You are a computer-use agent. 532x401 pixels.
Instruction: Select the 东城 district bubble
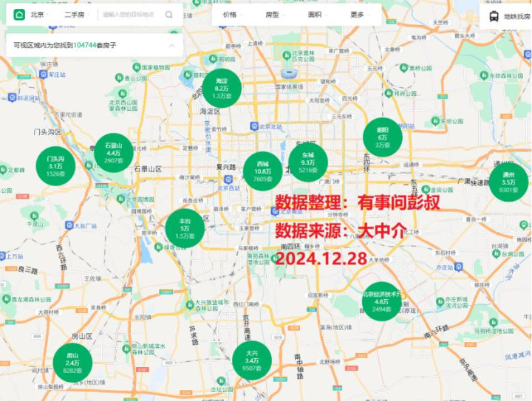[x=308, y=162]
